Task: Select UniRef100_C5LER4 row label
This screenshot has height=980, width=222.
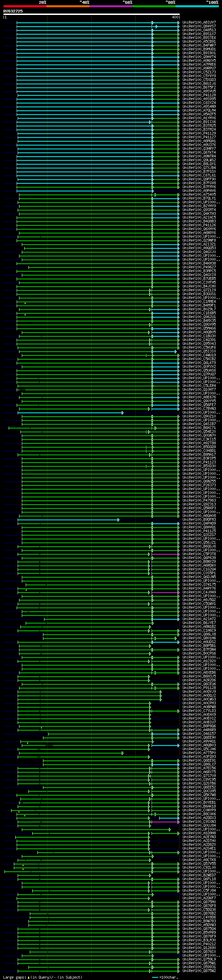Action: pyautogui.click(x=199, y=386)
